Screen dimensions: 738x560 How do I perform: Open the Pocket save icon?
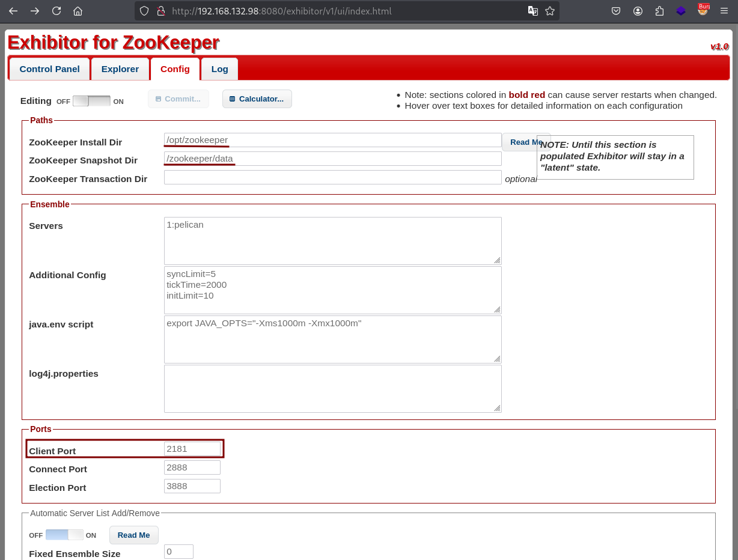[616, 11]
